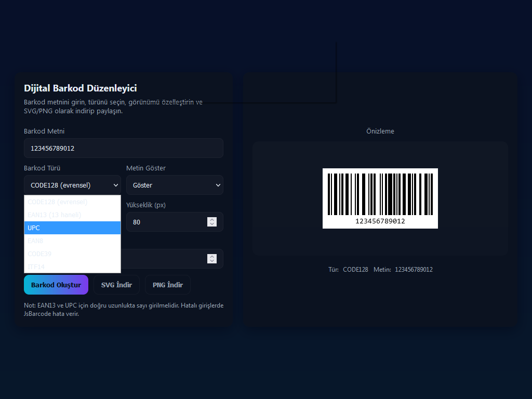Click inside the Yükseklik value field
532x399 pixels.
click(x=165, y=222)
